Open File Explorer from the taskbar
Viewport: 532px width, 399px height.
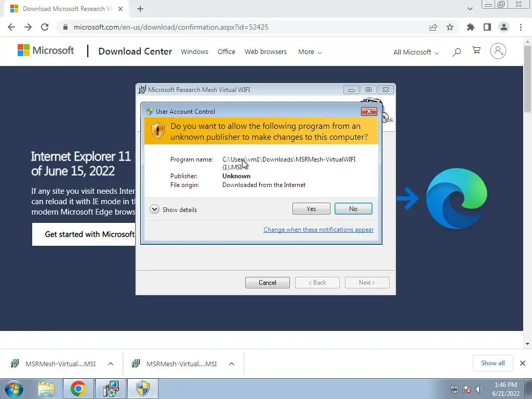[46, 389]
